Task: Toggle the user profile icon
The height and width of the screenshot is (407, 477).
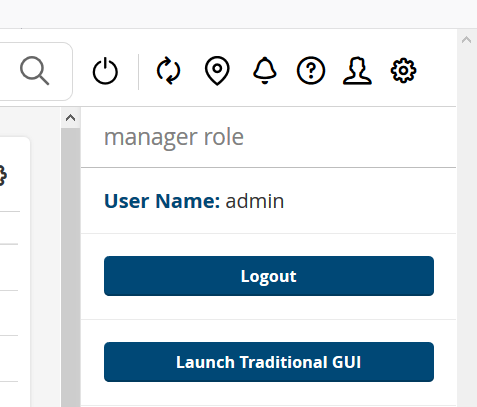Action: click(357, 71)
